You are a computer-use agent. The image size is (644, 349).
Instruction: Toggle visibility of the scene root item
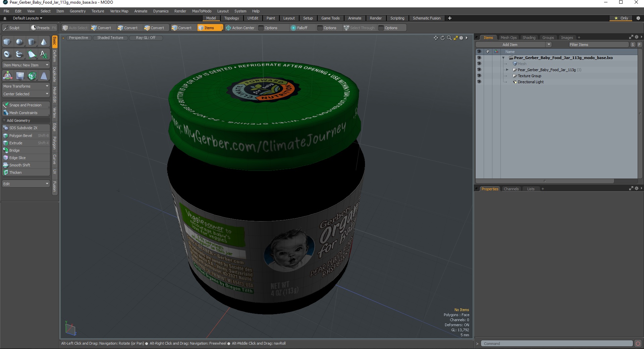(479, 58)
